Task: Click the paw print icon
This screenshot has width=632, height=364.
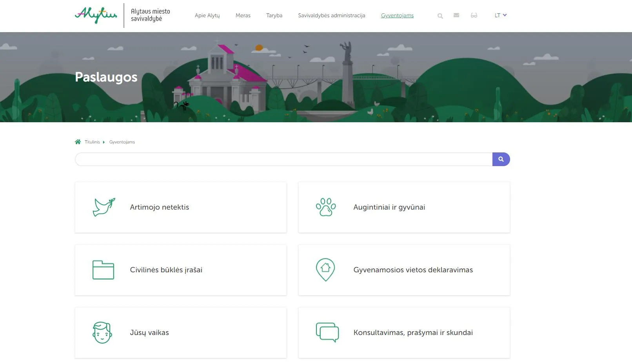Action: click(x=326, y=207)
